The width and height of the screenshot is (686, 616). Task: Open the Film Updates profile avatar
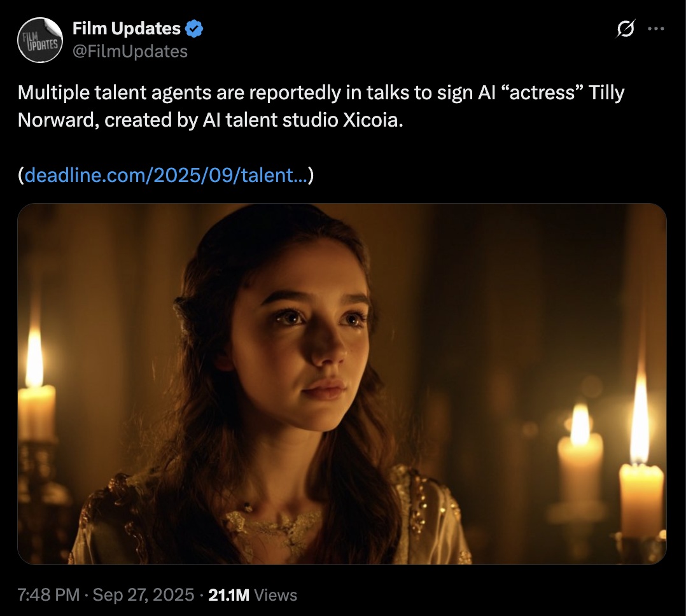click(x=39, y=40)
